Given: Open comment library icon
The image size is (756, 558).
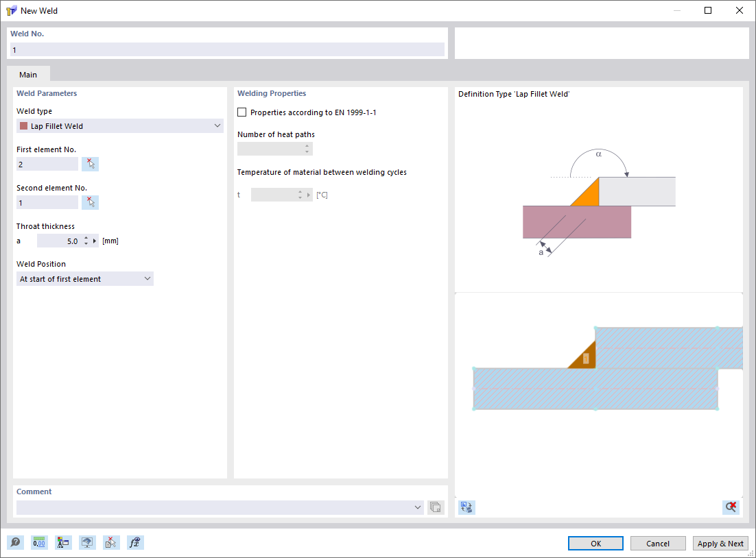Looking at the screenshot, I should click(x=436, y=507).
